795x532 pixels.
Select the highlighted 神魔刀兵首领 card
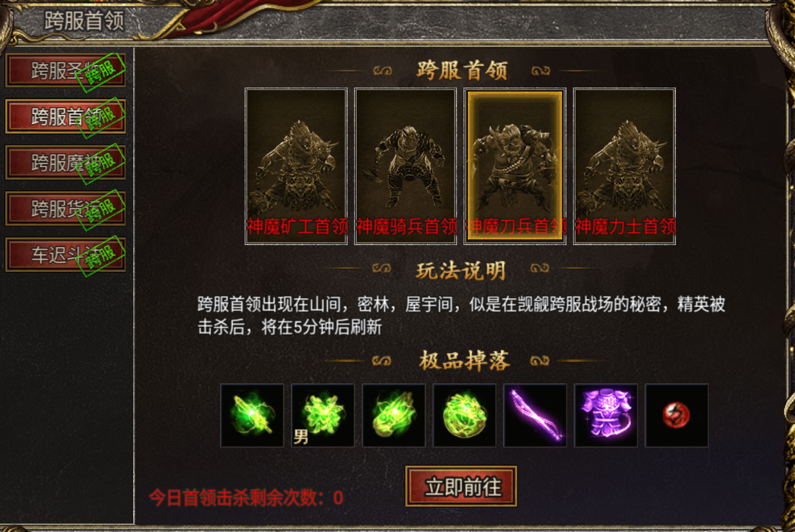coord(515,166)
